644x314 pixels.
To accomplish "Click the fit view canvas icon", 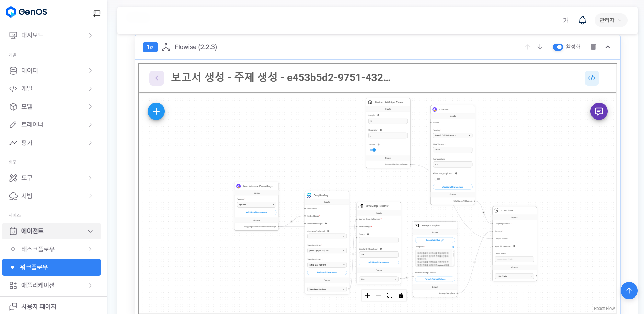I will [390, 295].
